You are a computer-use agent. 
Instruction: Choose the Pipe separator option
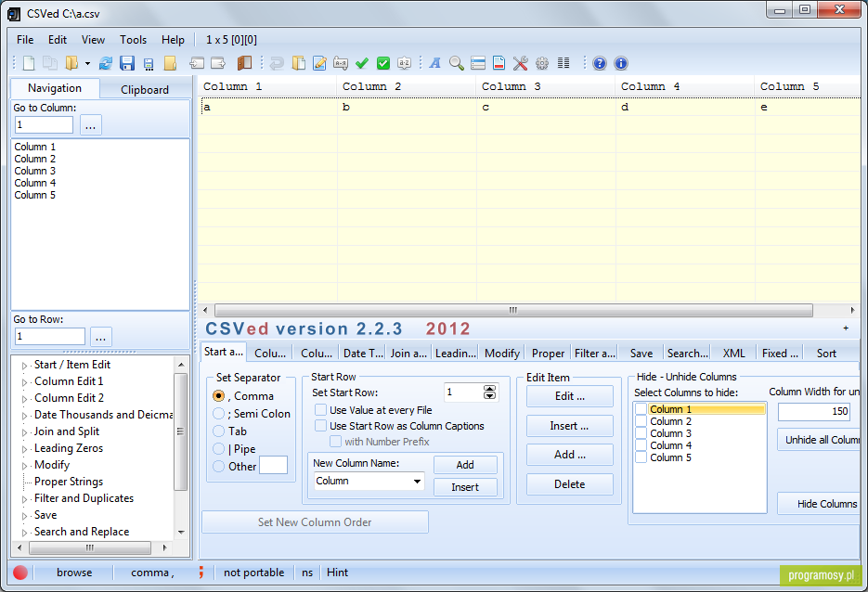click(219, 449)
